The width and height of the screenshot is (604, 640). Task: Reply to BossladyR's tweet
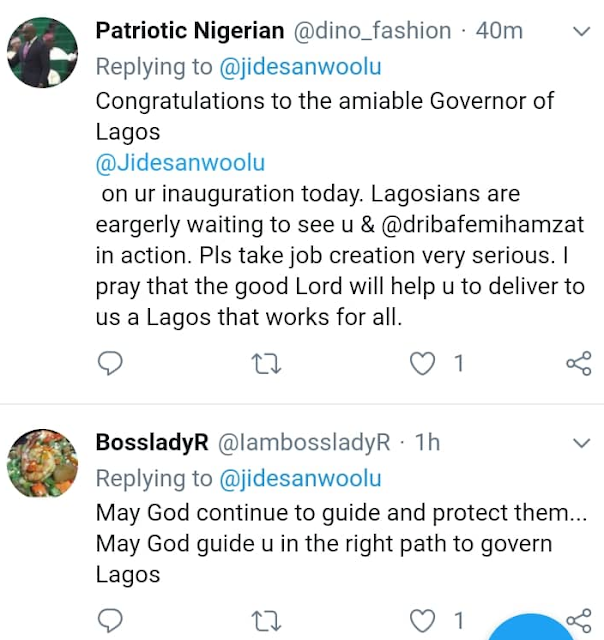111,620
